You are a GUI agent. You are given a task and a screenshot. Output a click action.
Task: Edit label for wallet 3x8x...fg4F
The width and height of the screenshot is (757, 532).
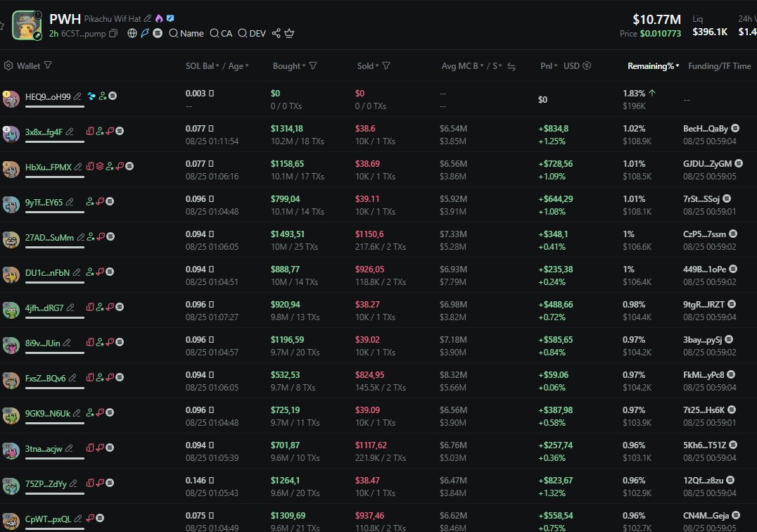70,132
